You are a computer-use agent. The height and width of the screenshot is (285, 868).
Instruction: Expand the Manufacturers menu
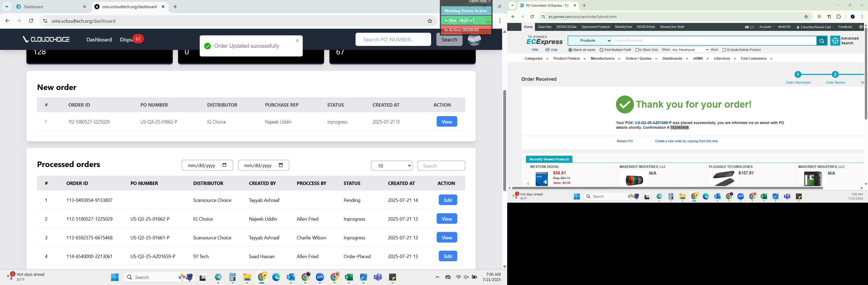pos(605,59)
